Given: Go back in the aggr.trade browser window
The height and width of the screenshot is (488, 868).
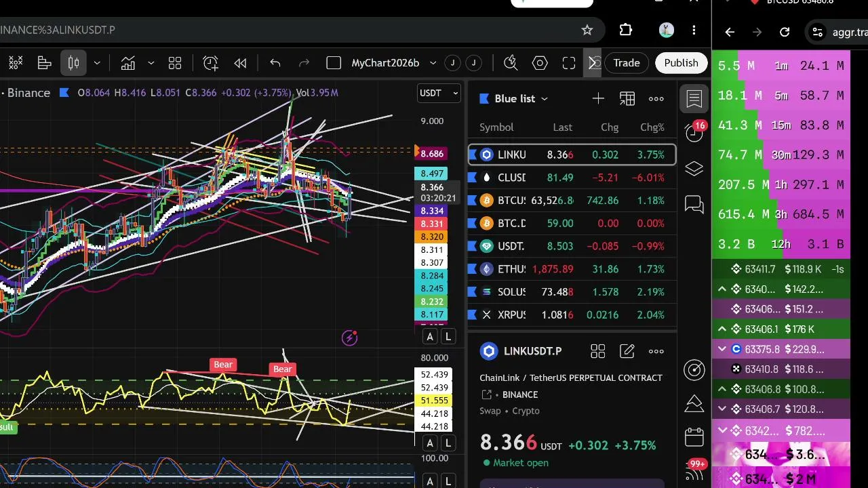Looking at the screenshot, I should (x=730, y=32).
